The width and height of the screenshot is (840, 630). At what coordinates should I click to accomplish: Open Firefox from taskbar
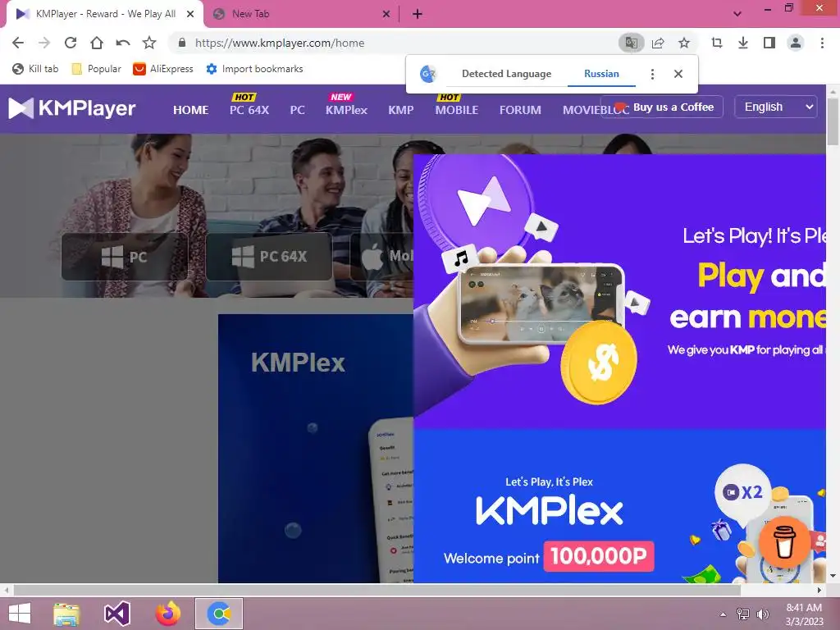pyautogui.click(x=167, y=614)
